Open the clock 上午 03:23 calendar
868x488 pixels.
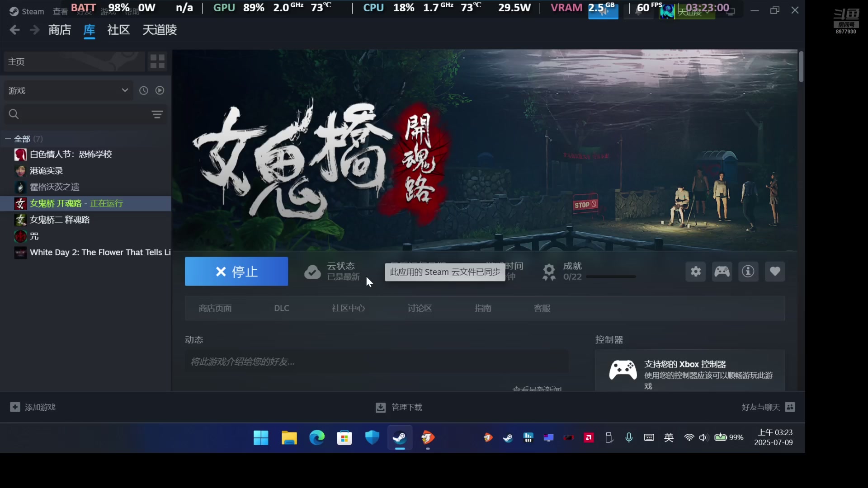(774, 437)
